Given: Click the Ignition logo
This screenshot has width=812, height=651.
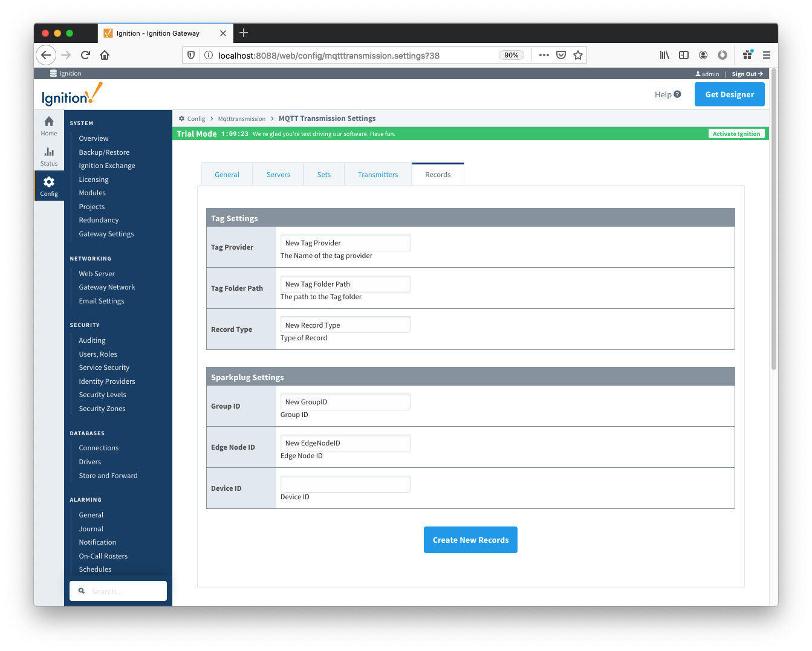Looking at the screenshot, I should (x=72, y=94).
